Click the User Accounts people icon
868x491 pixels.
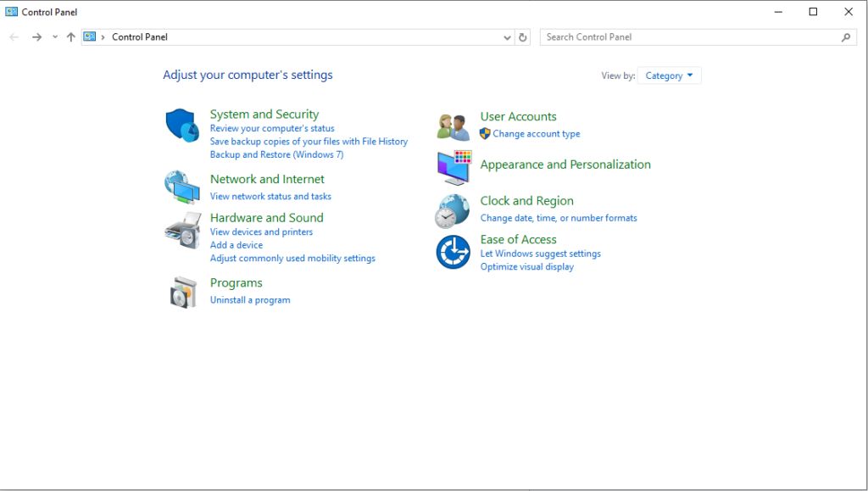point(453,126)
